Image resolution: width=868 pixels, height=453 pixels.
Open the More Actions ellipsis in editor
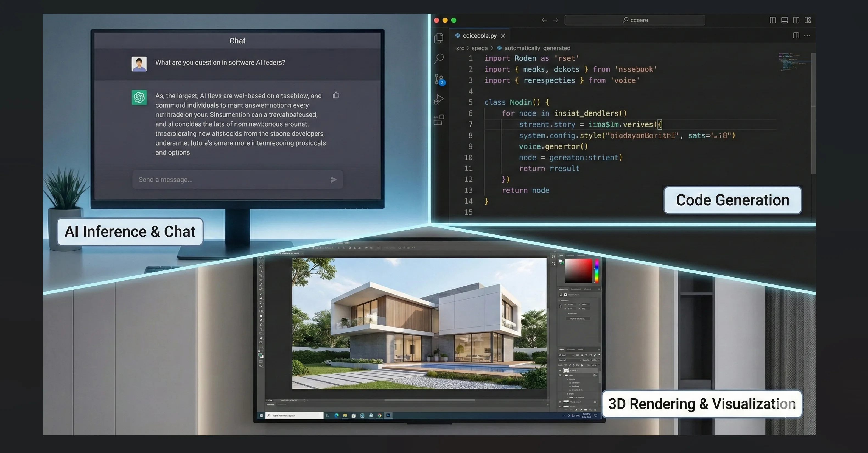[x=807, y=35]
